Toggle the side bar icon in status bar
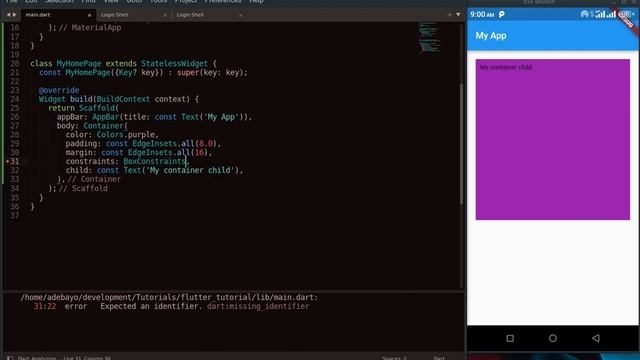 point(10,358)
